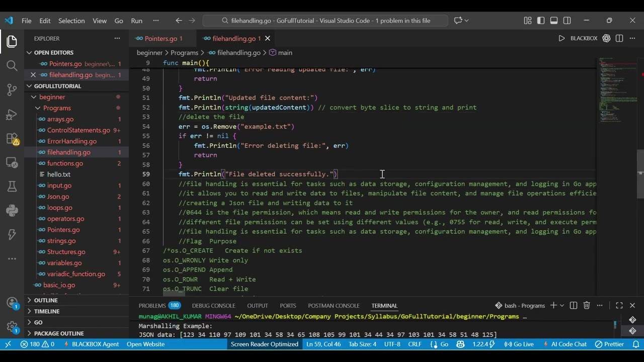Open Explorer views and more actions menu
Screen dimensions: 644x362
117,38
